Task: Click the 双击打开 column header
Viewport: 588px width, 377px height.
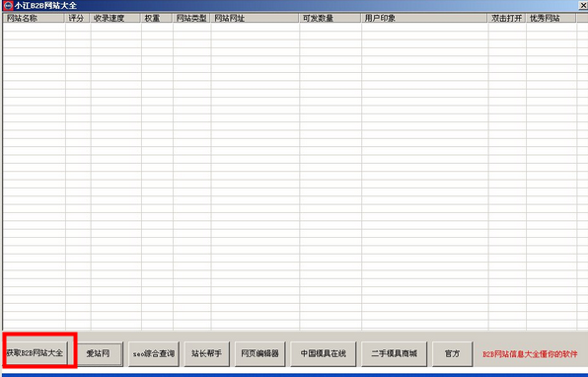Action: (507, 18)
